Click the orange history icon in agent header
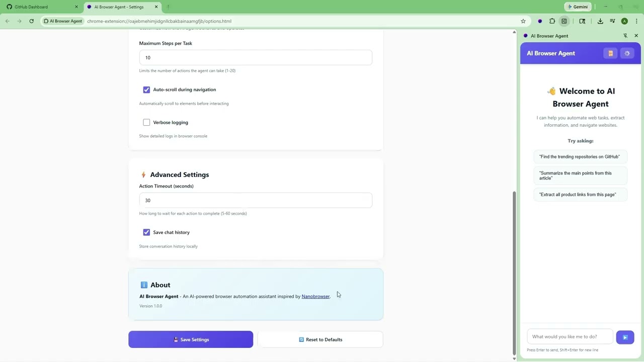644x362 pixels. (610, 53)
